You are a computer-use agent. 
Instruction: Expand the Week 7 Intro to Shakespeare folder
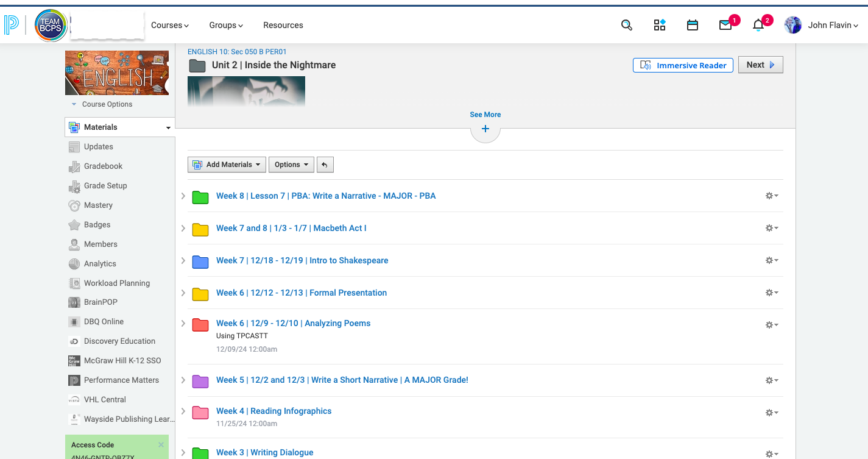183,260
